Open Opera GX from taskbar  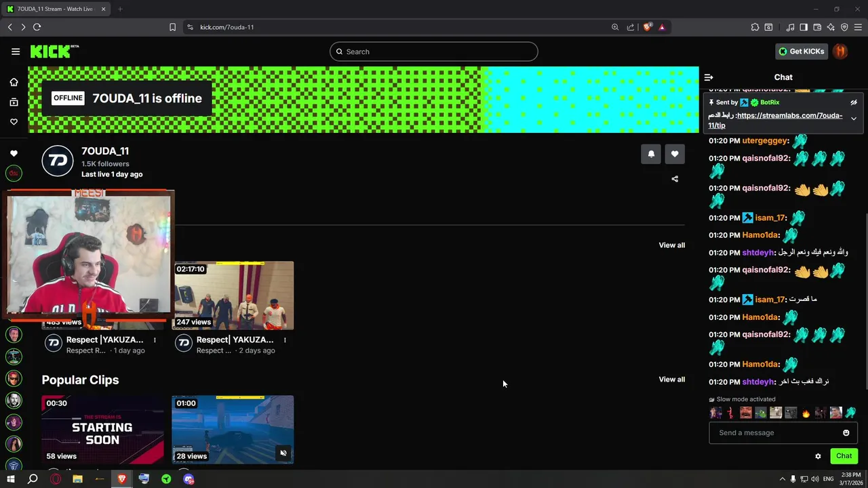tap(56, 479)
